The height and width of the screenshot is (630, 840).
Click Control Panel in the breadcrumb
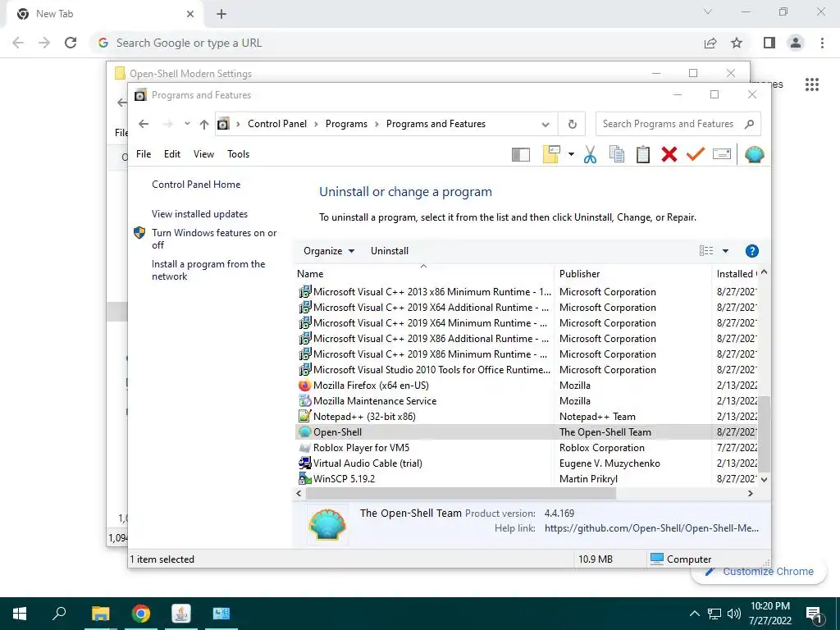coord(277,124)
